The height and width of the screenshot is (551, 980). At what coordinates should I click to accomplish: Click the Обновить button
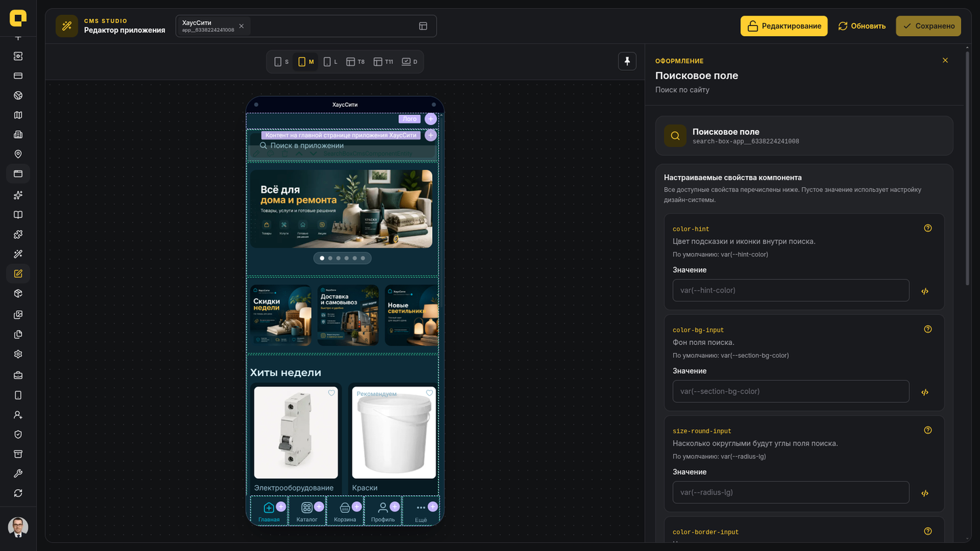[x=862, y=26]
